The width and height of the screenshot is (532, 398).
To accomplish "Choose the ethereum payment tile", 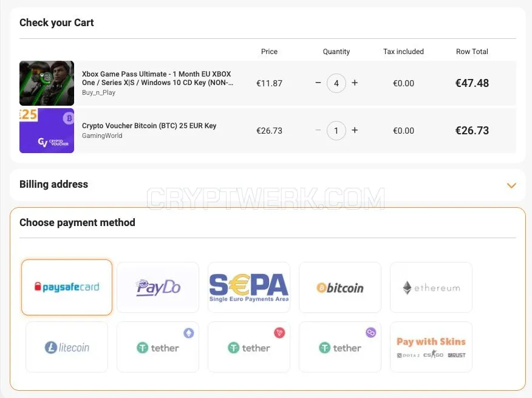I will click(431, 287).
